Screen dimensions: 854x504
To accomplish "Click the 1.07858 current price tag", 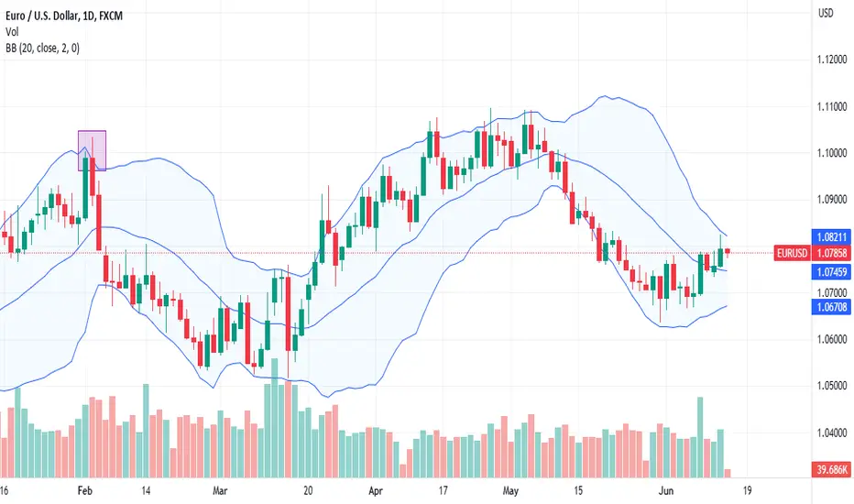I will (x=832, y=253).
